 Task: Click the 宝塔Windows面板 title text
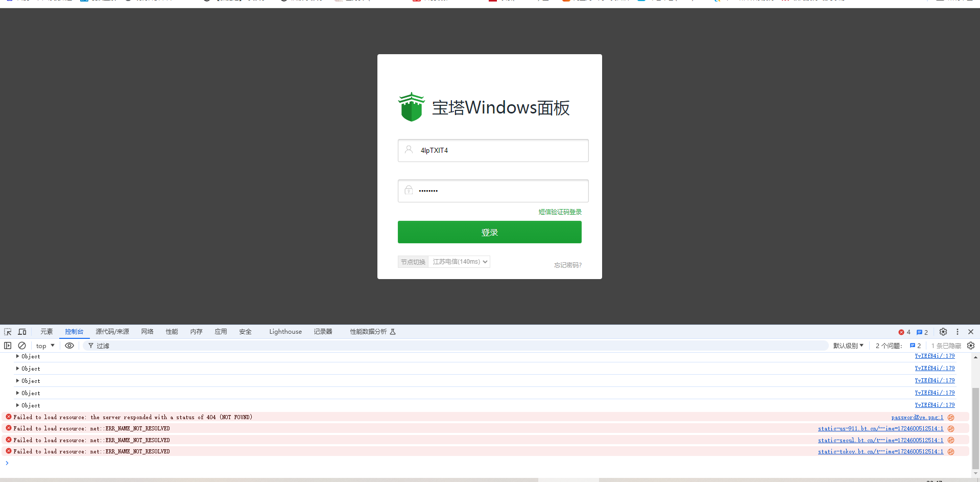500,107
